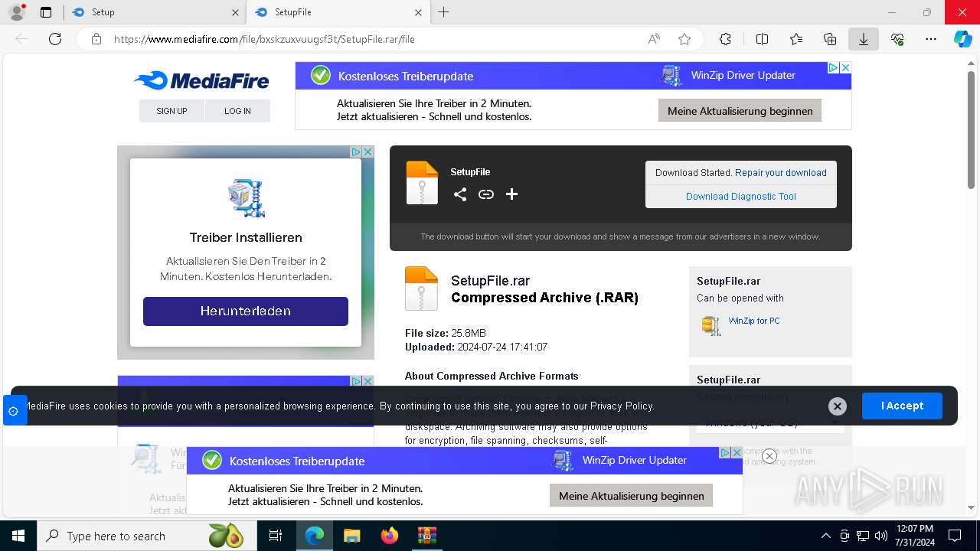980x551 pixels.
Task: Click the LOG IN button
Action: (237, 111)
